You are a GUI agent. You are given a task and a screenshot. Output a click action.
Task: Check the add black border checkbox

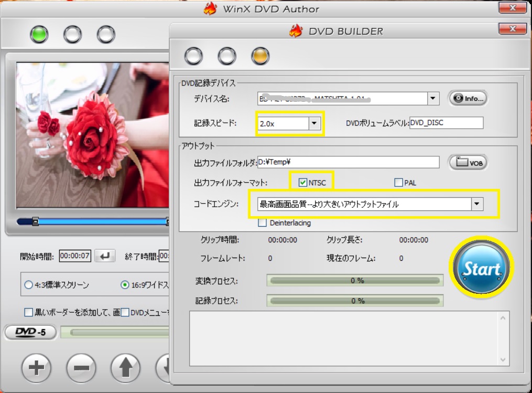(x=28, y=312)
